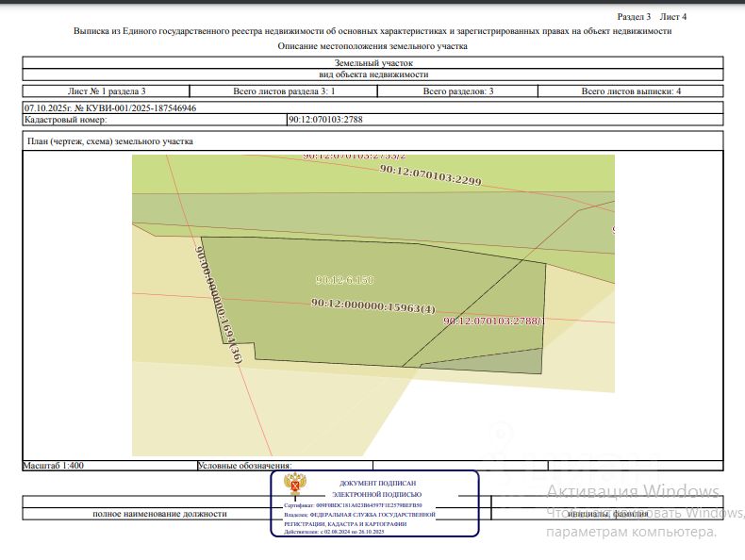Click the 'Условные обозначения:' label
This screenshot has height=560, width=745.
(x=244, y=466)
